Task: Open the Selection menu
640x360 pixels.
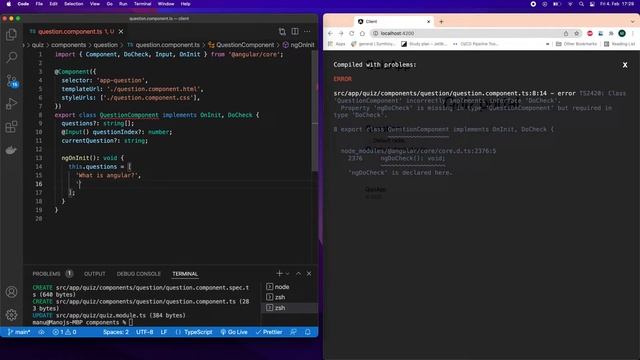Action: (x=73, y=4)
